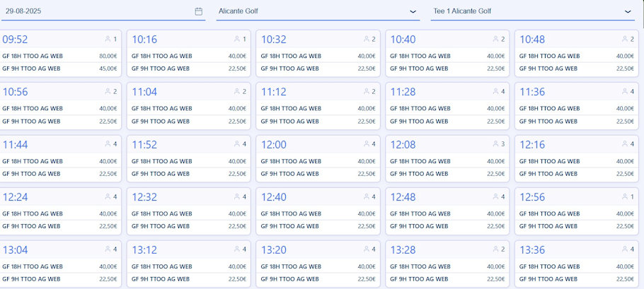Choose the 18H green fee at 12:00
The height and width of the screenshot is (289, 644).
(x=318, y=161)
